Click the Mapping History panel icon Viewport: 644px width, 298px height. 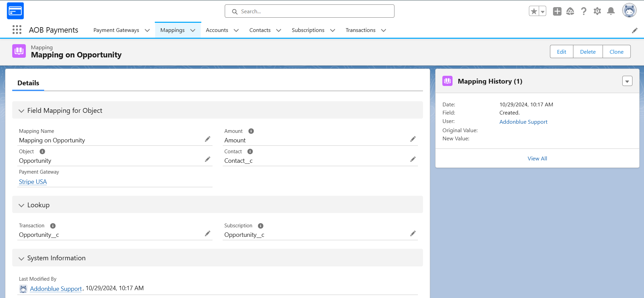coord(447,81)
